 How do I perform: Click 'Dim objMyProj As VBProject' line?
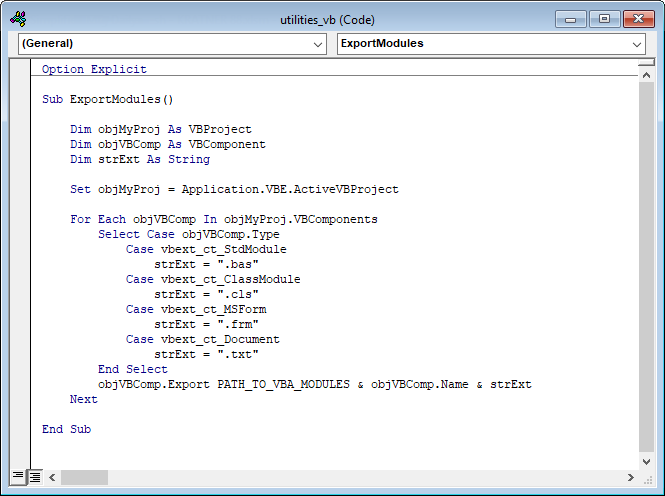161,129
